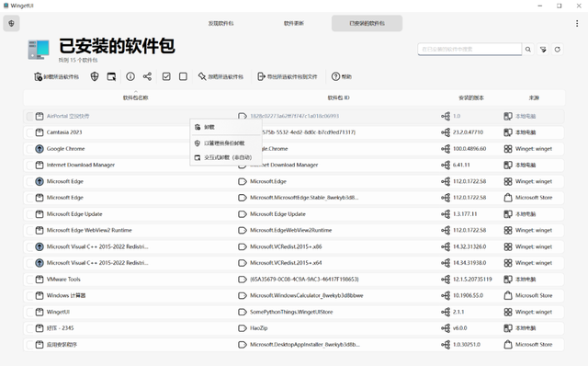Show package details via info icon

[x=130, y=76]
